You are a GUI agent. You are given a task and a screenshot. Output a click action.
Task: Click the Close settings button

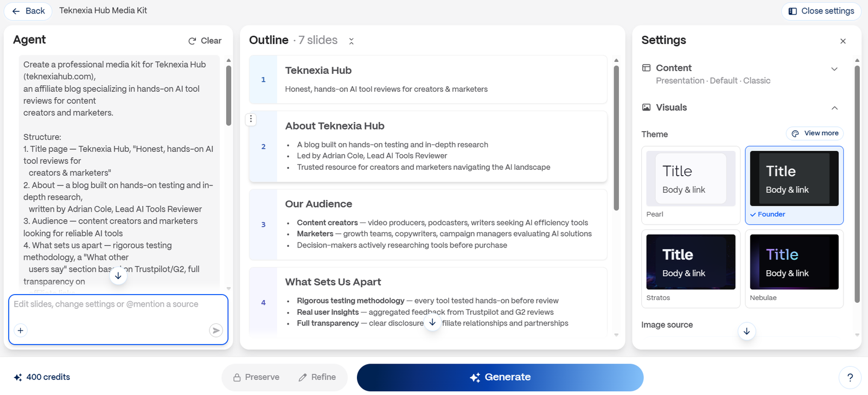tap(821, 11)
